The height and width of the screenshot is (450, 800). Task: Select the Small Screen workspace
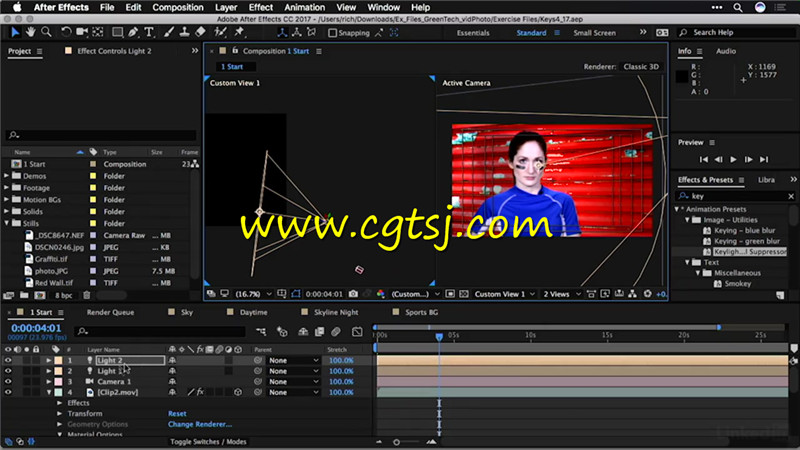point(594,33)
